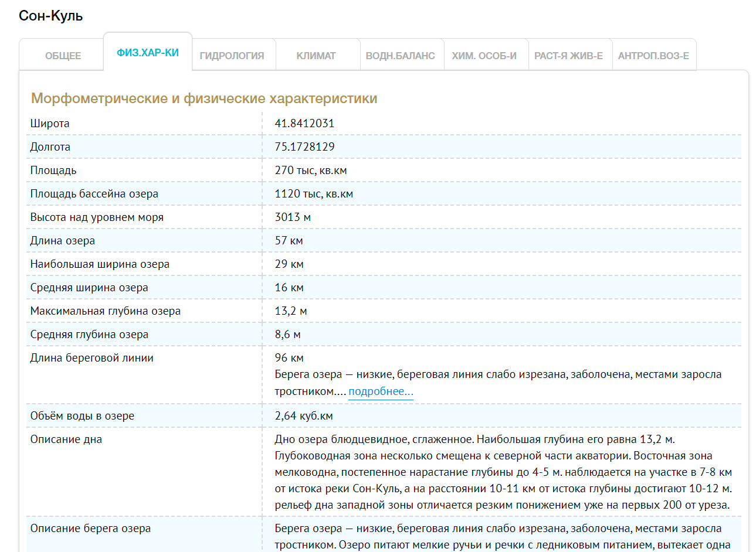Screen dimensions: 756x552
Task: Click the Длина озера label
Action: tap(63, 241)
